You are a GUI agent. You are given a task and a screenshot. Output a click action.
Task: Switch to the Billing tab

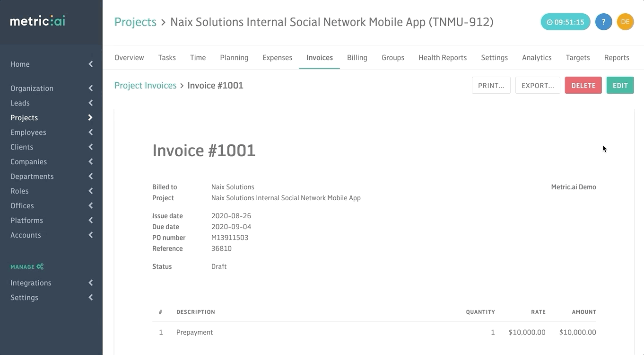[x=357, y=57]
